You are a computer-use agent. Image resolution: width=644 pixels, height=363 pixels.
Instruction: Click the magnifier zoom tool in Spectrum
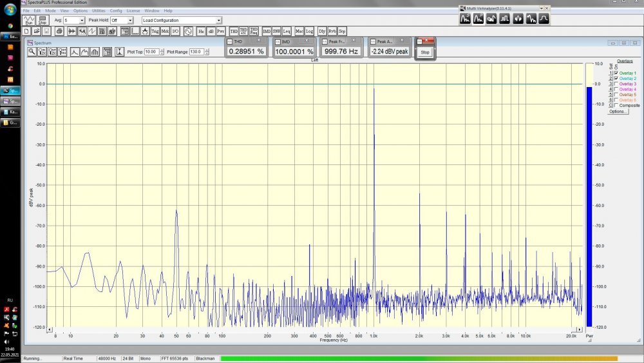tap(32, 52)
